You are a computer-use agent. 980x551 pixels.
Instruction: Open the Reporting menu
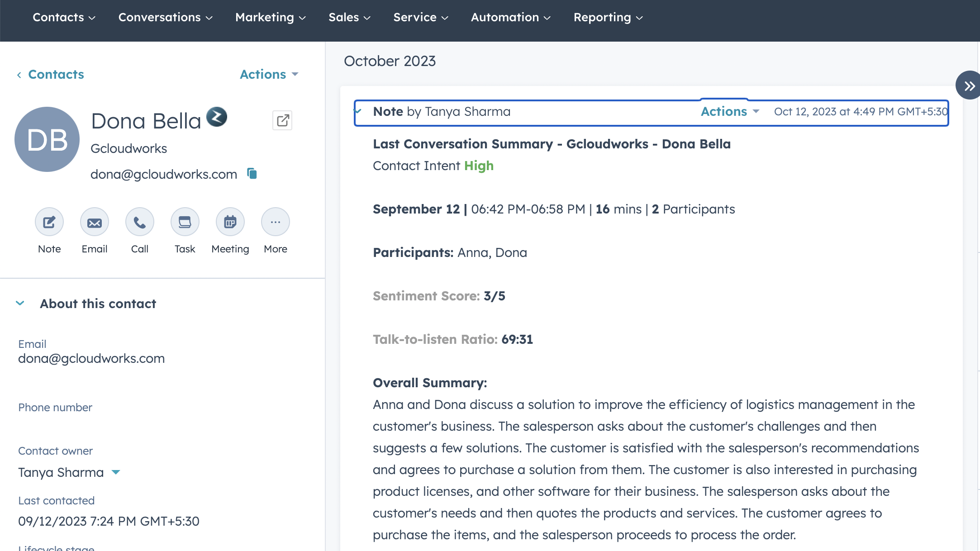click(x=608, y=17)
